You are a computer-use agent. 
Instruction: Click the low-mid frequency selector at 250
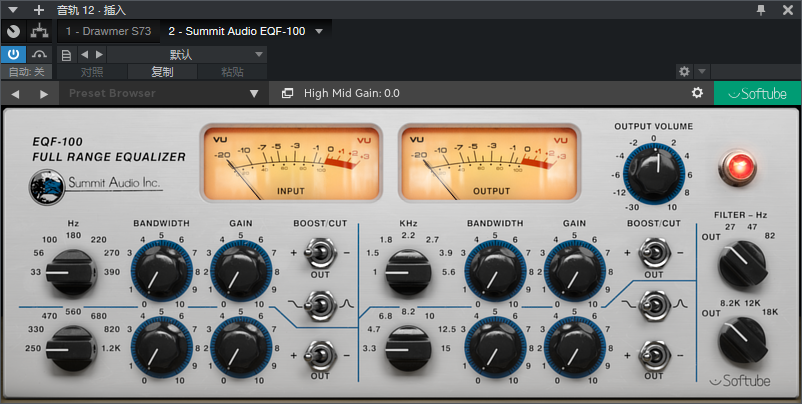point(71,349)
